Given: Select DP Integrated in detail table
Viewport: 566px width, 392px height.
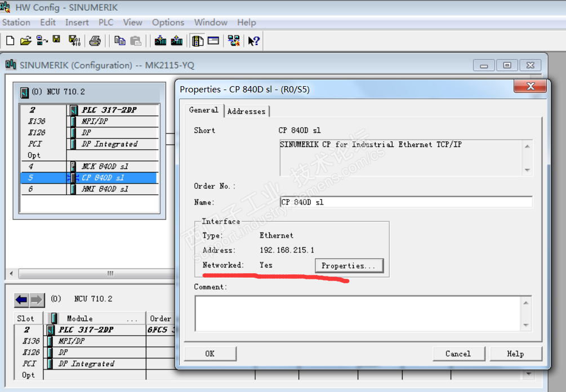Looking at the screenshot, I should pos(95,363).
